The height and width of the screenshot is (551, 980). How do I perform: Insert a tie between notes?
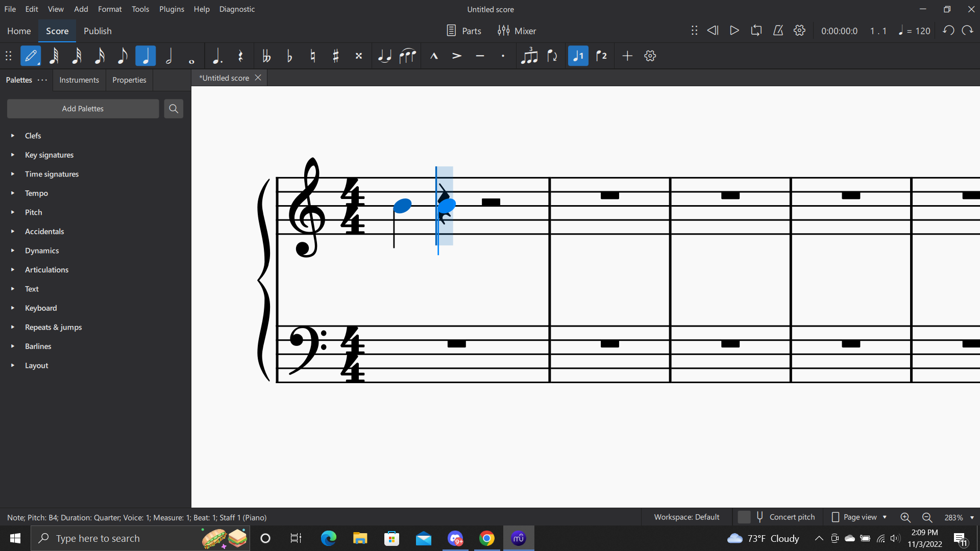(384, 56)
